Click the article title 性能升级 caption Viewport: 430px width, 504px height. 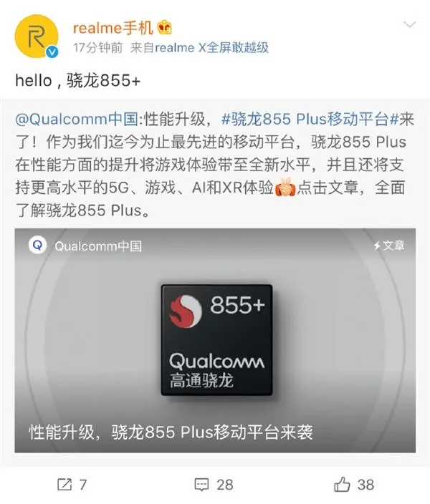(x=171, y=432)
